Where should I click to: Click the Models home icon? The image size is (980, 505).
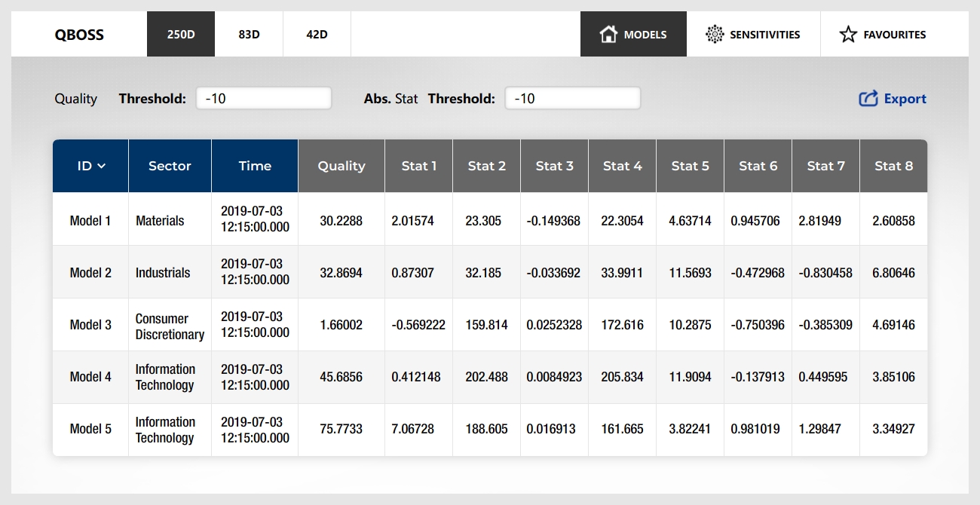coord(608,35)
